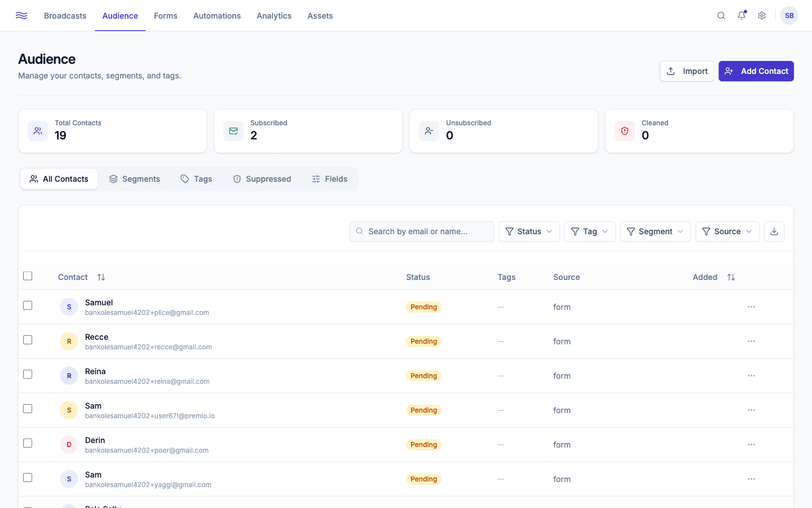Open the Tags tab
Image resolution: width=812 pixels, height=508 pixels.
coord(196,179)
